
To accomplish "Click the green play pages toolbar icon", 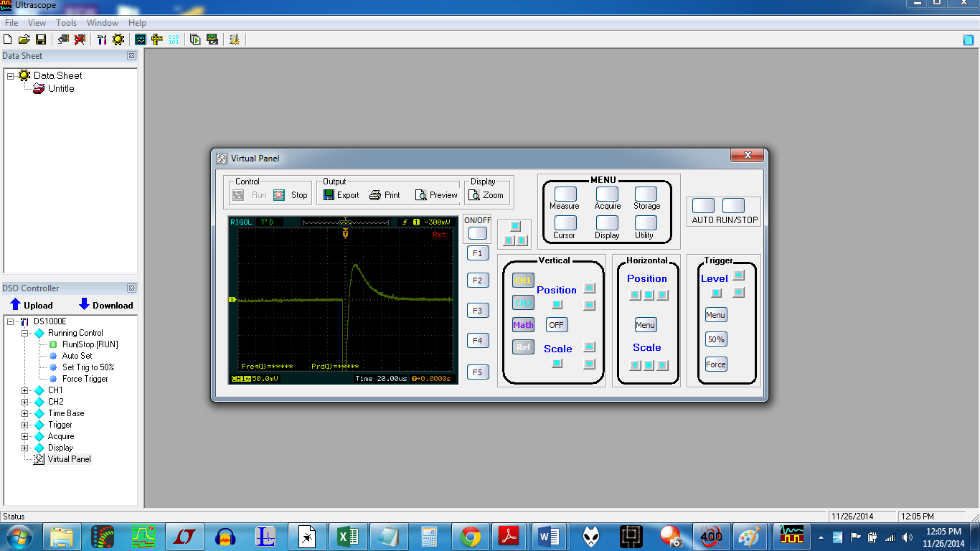I will [x=196, y=39].
